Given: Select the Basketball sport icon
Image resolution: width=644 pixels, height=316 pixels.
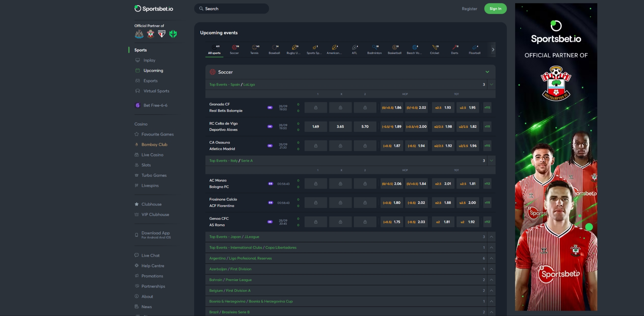Looking at the screenshot, I should [394, 49].
